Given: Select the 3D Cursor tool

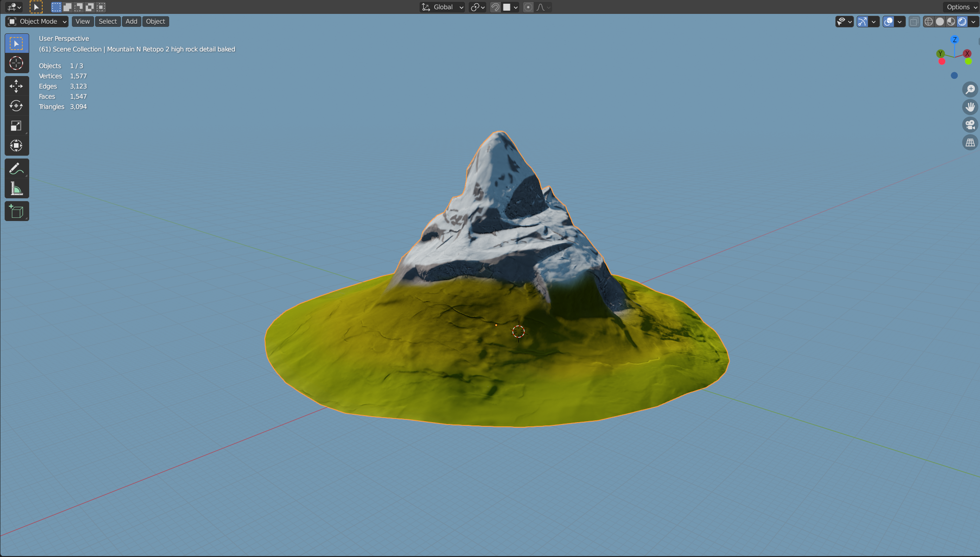Looking at the screenshot, I should pos(16,63).
